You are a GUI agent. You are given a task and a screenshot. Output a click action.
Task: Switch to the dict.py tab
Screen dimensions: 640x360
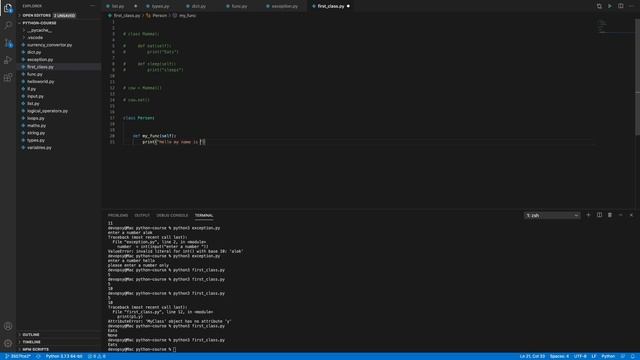pyautogui.click(x=199, y=6)
